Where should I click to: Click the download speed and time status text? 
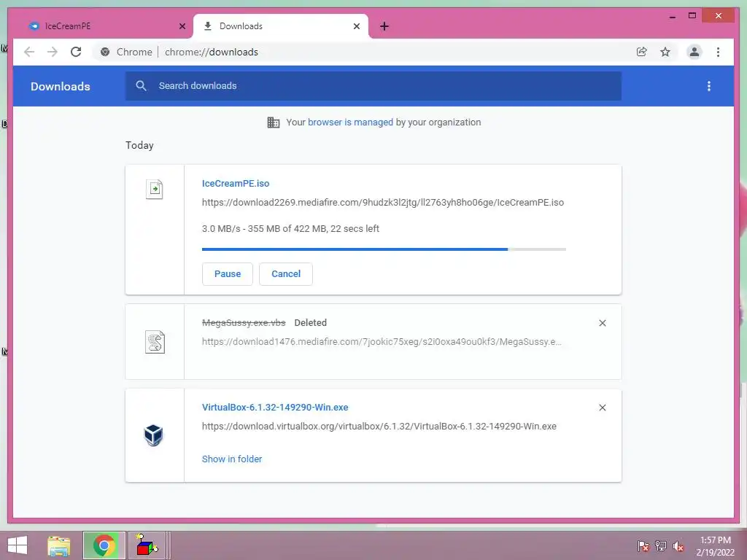[x=290, y=228]
